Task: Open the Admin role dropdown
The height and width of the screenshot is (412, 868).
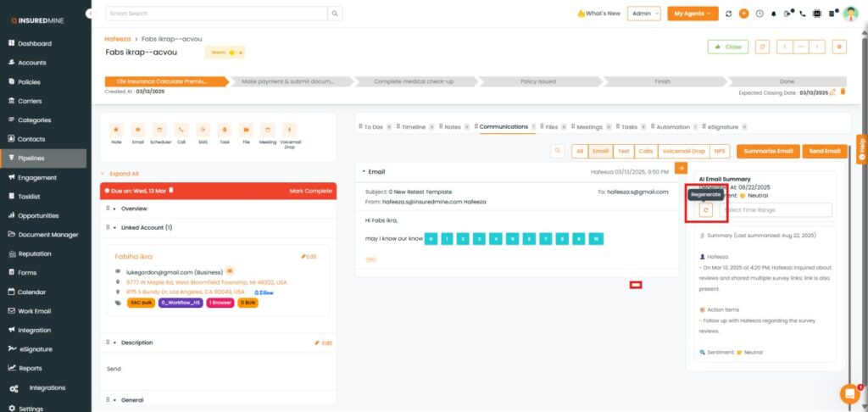Action: (644, 14)
